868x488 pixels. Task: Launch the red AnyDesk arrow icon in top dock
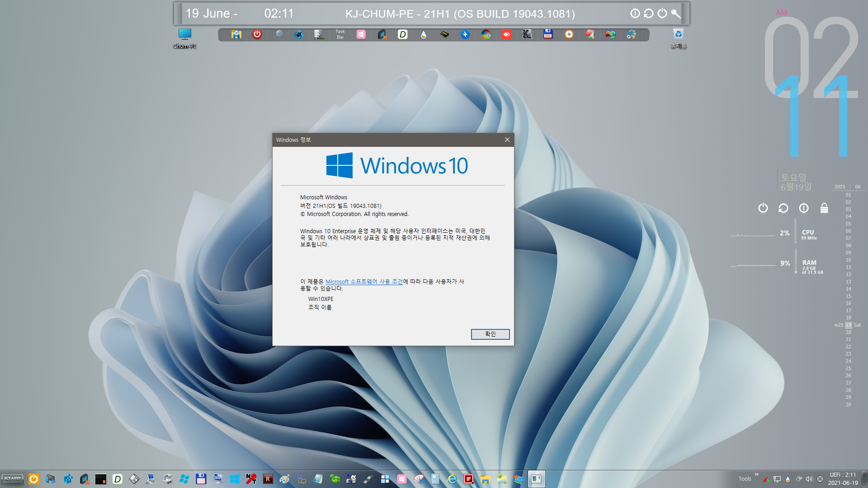pyautogui.click(x=506, y=34)
